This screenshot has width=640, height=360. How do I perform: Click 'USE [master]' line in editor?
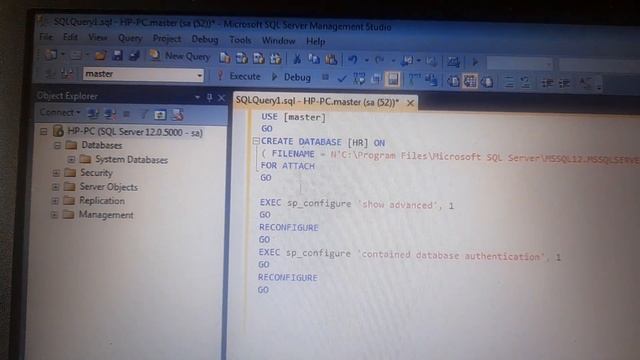(293, 117)
